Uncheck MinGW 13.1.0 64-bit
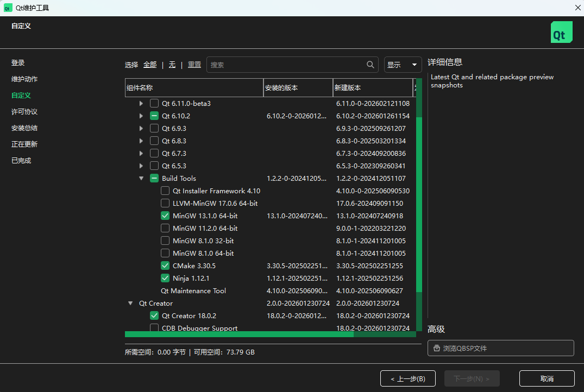Viewport: 584px width, 392px height. pos(165,216)
